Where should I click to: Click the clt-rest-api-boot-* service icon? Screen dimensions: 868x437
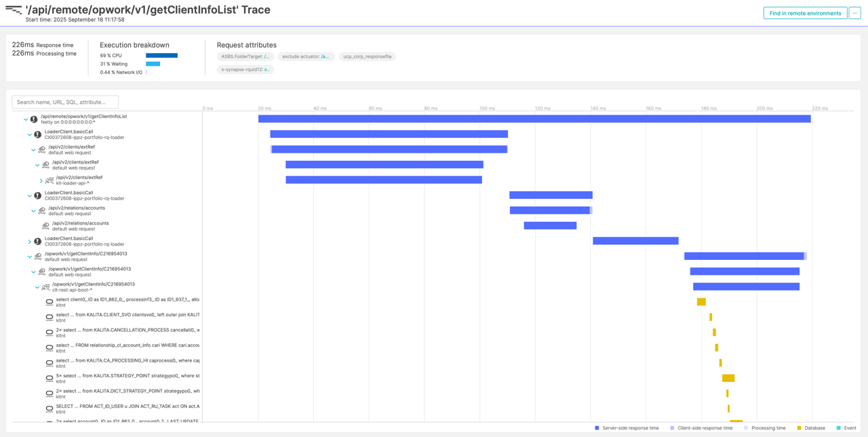click(45, 287)
